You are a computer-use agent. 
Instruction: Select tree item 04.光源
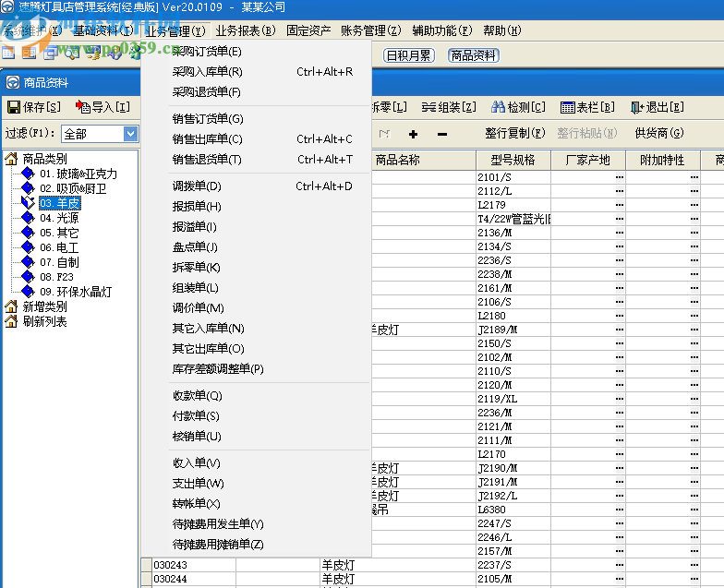pyautogui.click(x=59, y=218)
